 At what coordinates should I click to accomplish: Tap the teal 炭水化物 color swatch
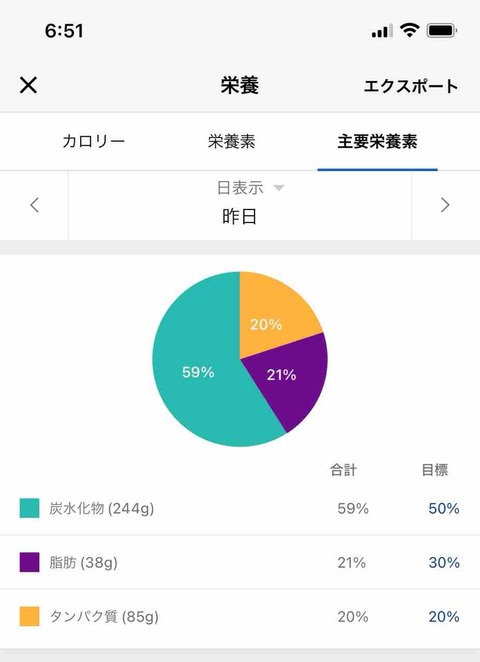(30, 508)
